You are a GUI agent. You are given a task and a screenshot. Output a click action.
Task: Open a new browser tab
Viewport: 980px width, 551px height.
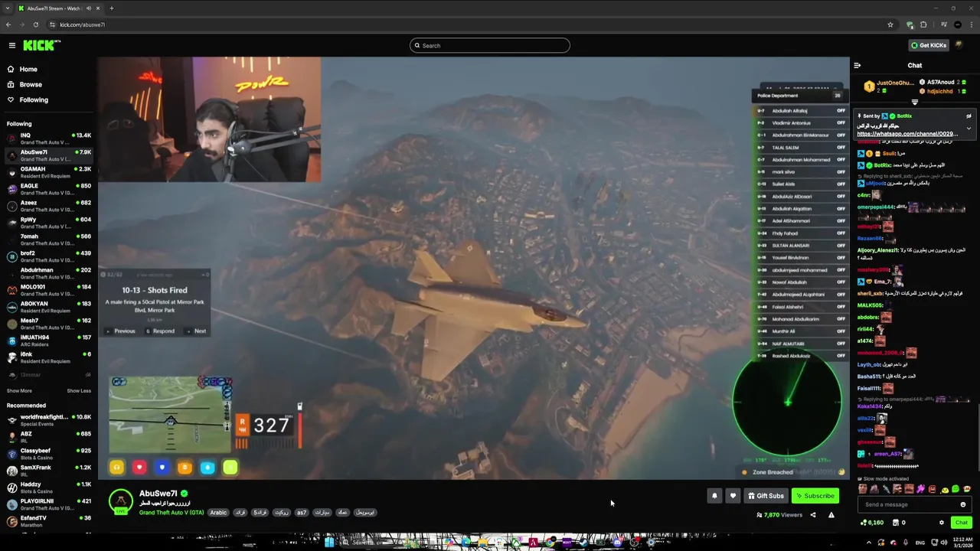click(112, 8)
